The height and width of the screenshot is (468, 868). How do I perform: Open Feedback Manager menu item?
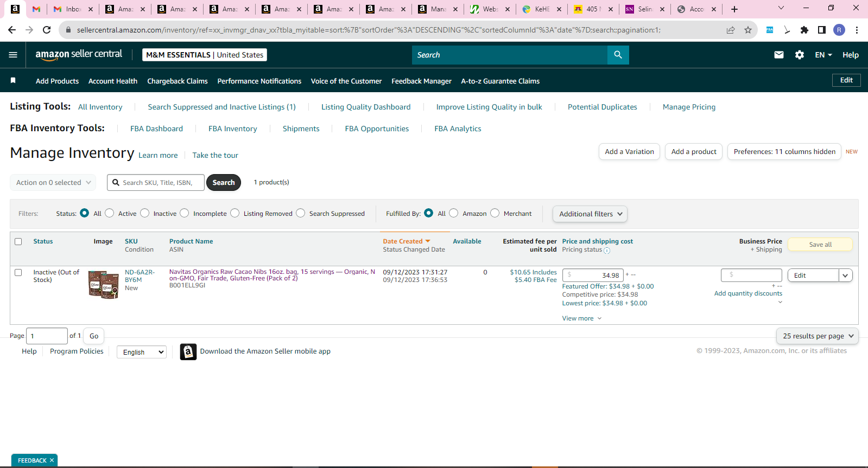coord(421,81)
